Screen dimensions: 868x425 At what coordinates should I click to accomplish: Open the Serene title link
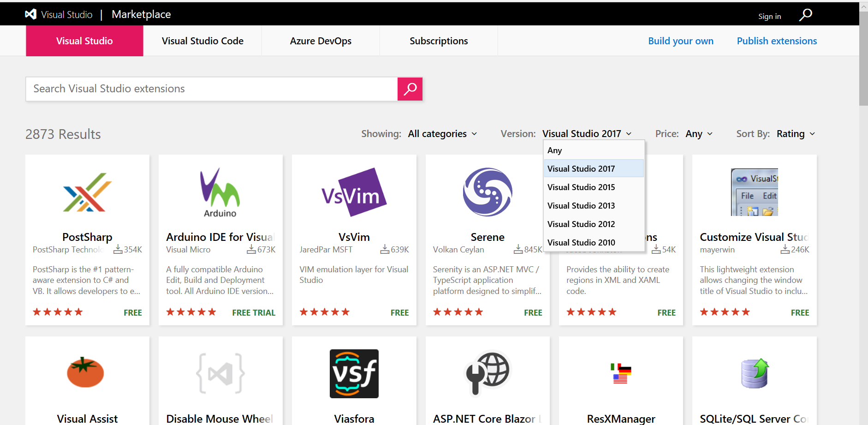tap(488, 237)
